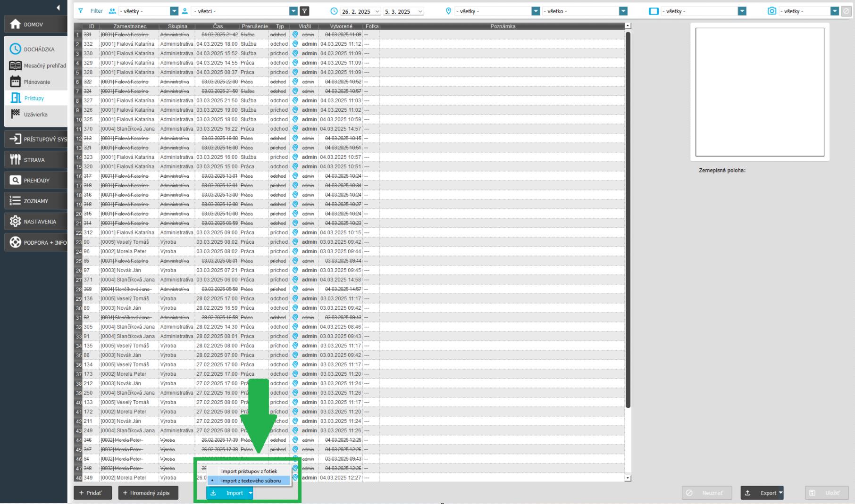Open the STRAVA meals section
This screenshot has height=504, width=855.
36,160
